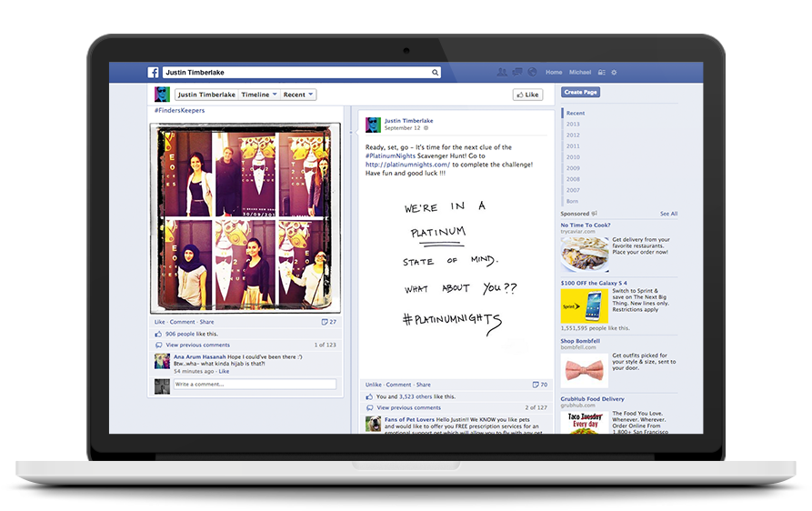Open the platinumnights.com link
812x511 pixels.
[407, 165]
